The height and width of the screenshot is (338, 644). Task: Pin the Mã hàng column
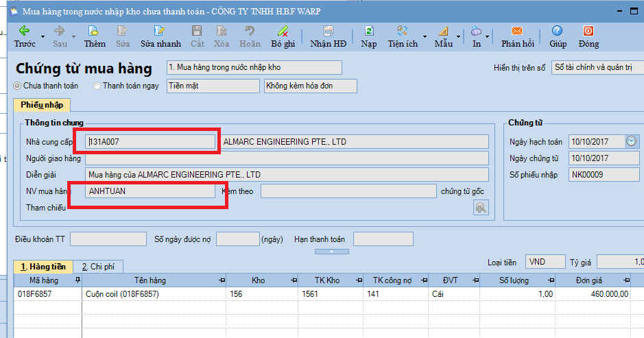(77, 280)
